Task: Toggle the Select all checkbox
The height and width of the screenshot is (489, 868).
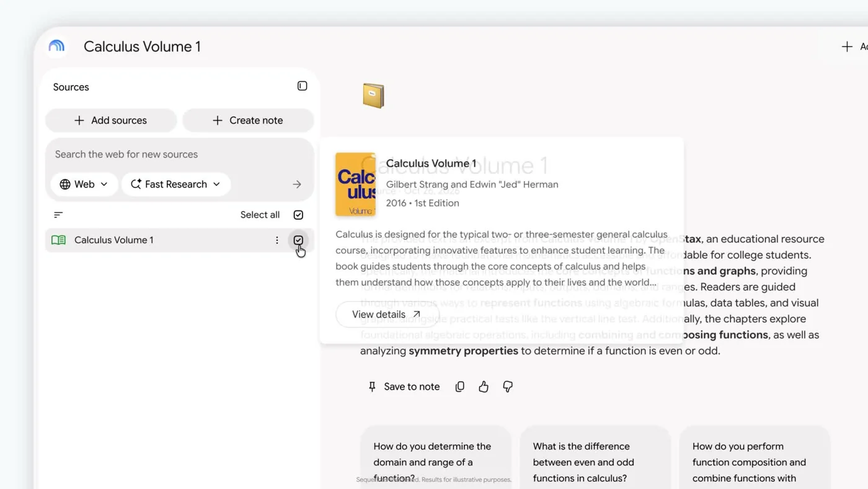Action: (298, 215)
